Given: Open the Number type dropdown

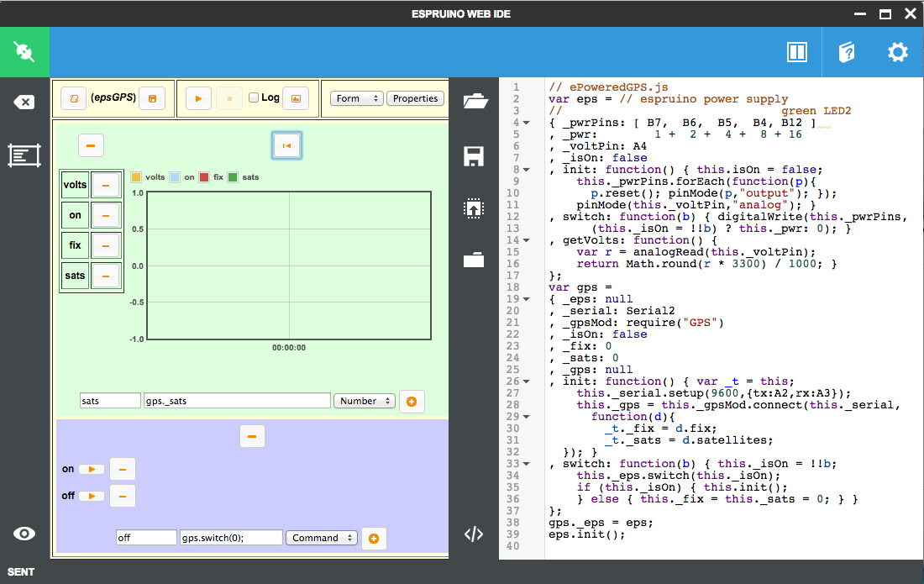Looking at the screenshot, I should (365, 401).
